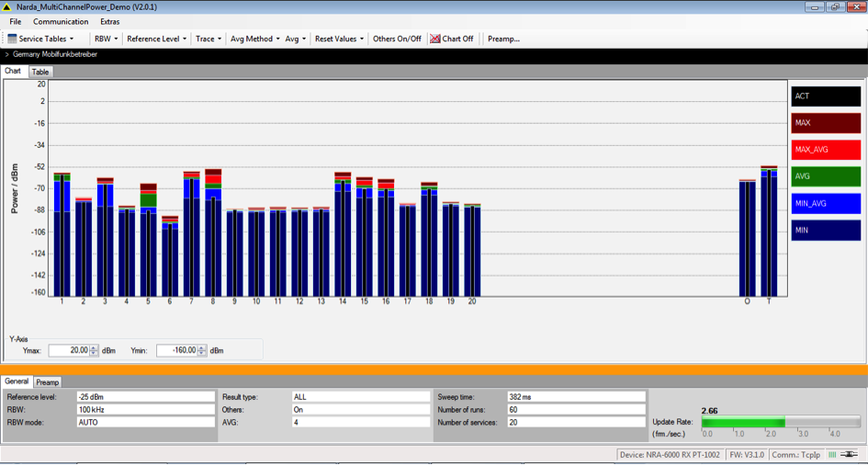Image resolution: width=868 pixels, height=465 pixels.
Task: Click the bar labeled O
Action: point(748,238)
